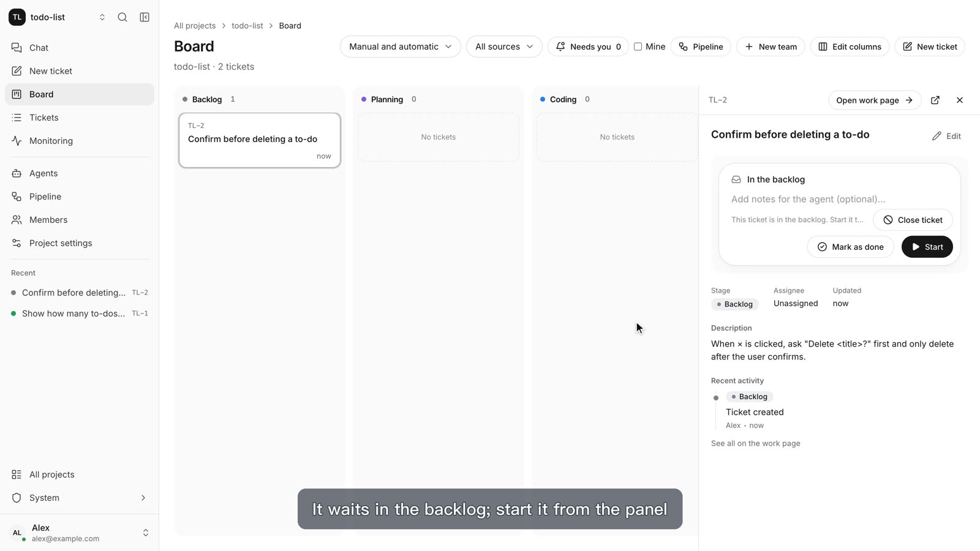The width and height of the screenshot is (980, 551).
Task: Open the todo-list project switcher
Action: [x=58, y=17]
